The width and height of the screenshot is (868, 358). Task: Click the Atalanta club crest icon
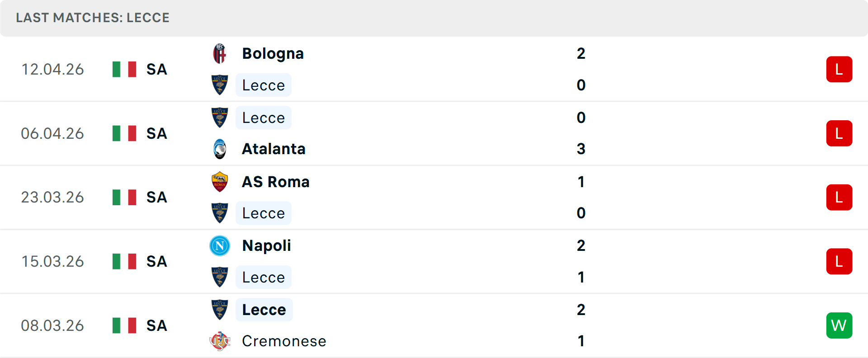[220, 149]
